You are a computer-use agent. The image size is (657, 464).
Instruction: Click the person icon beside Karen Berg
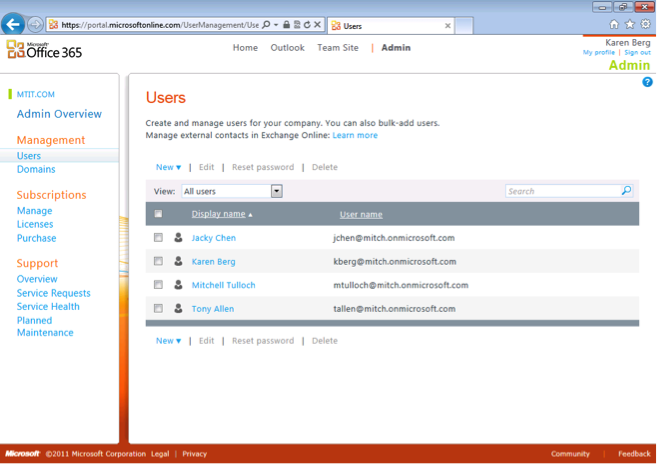click(x=178, y=261)
